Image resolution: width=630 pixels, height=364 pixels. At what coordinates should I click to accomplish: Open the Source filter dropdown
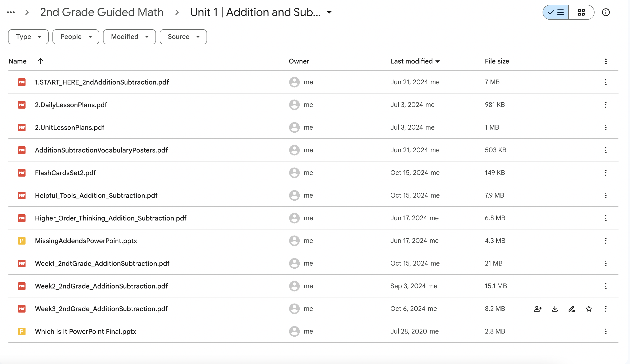[183, 37]
